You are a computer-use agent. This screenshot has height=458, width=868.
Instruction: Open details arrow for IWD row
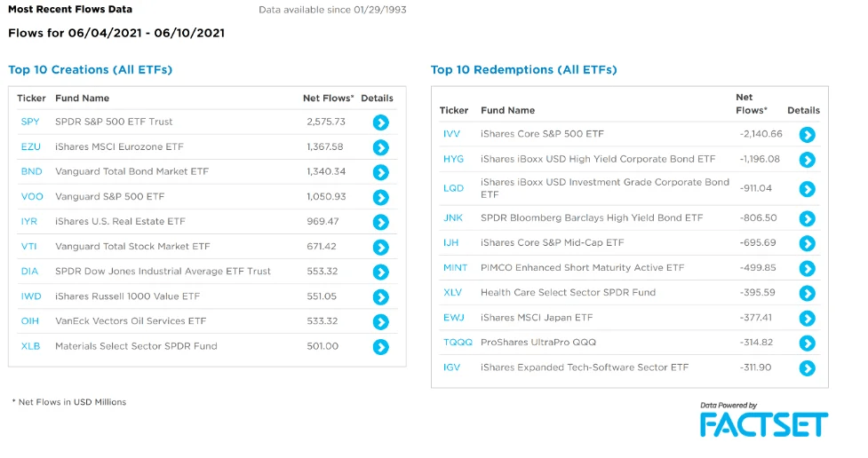(381, 296)
